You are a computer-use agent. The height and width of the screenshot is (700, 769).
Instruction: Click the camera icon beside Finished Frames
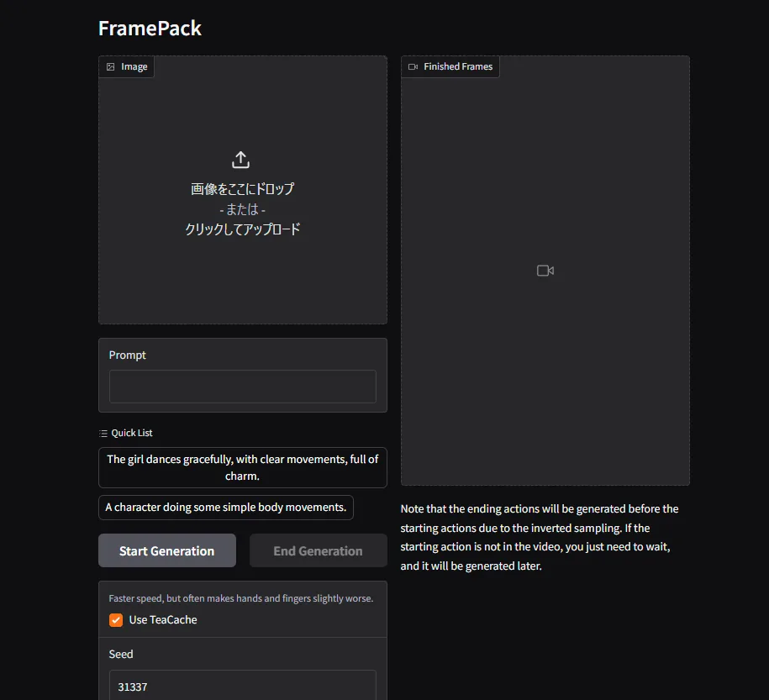[x=413, y=66]
